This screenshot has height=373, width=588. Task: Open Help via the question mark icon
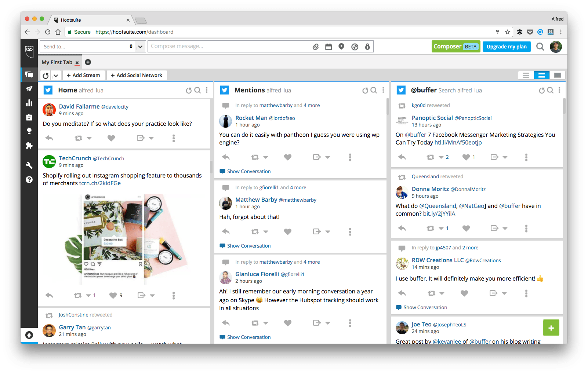point(29,180)
